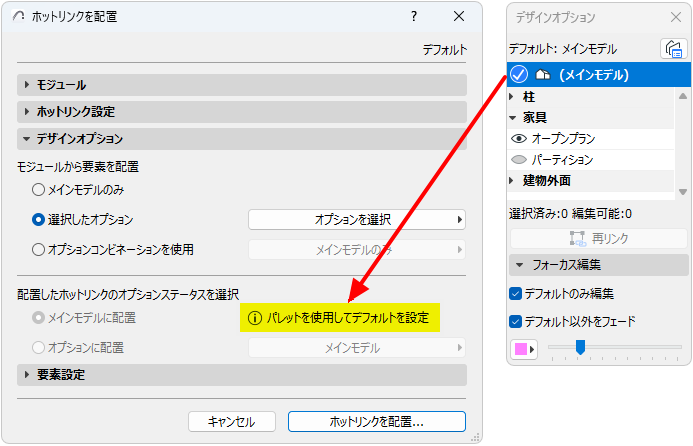Open the オプションを選択 dropdown

click(x=357, y=220)
